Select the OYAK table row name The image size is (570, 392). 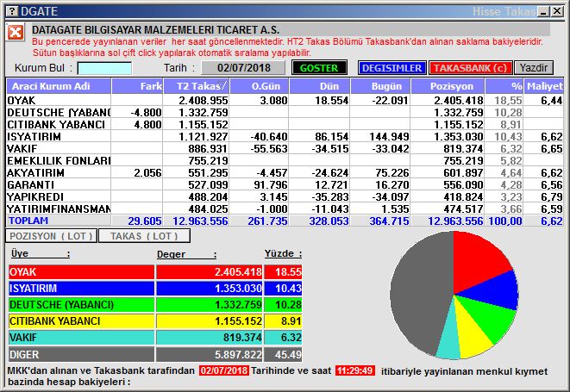22,101
